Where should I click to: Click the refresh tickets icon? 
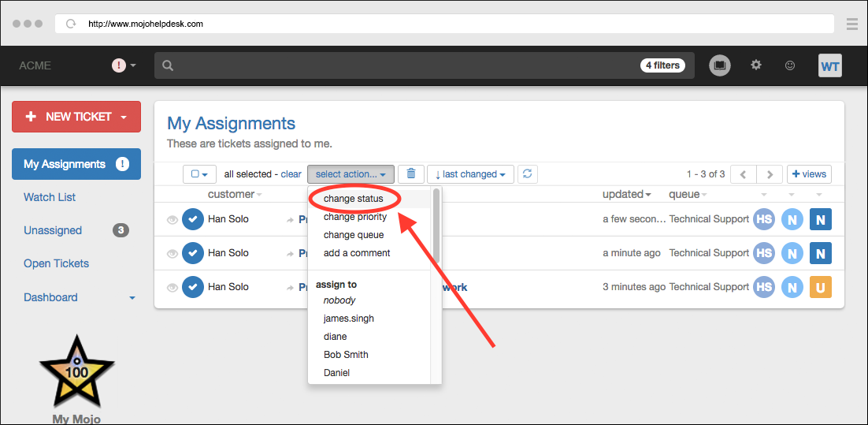[528, 174]
